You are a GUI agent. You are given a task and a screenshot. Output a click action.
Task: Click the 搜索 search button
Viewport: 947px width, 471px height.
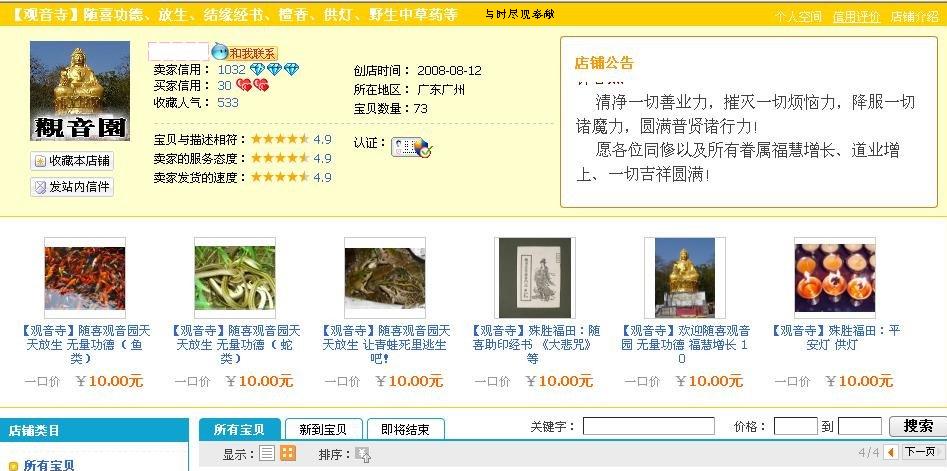click(917, 426)
